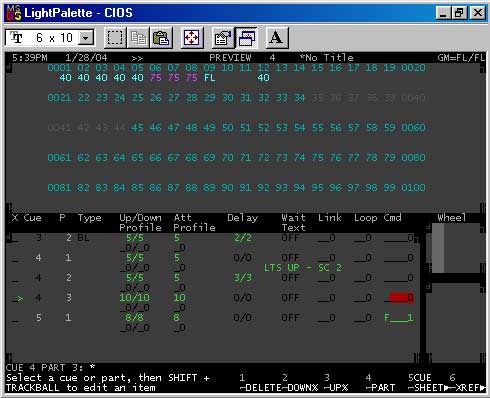Click the Copy toolbar icon
Image resolution: width=490 pixels, height=398 pixels.
click(138, 38)
